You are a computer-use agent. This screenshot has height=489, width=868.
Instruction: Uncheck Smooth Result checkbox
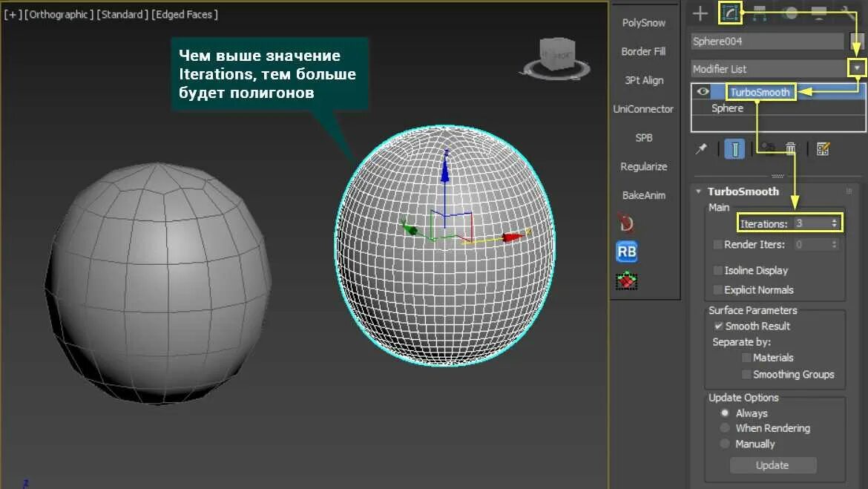pyautogui.click(x=719, y=326)
